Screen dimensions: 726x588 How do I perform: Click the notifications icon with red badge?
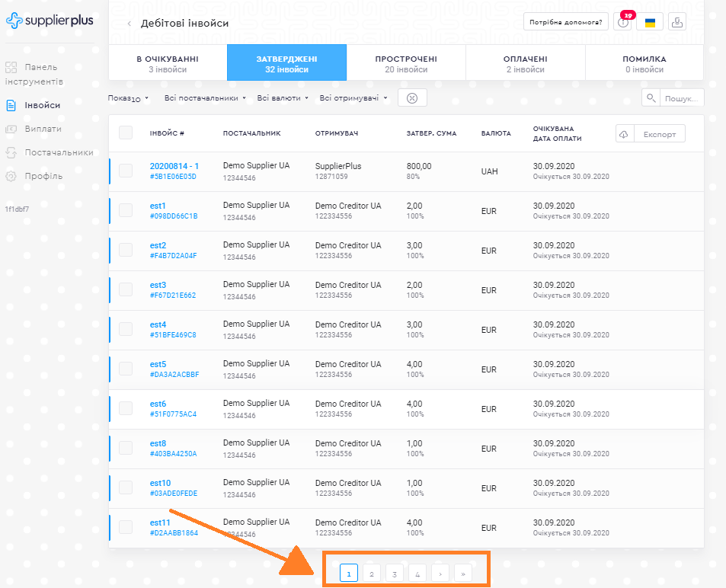pyautogui.click(x=625, y=22)
